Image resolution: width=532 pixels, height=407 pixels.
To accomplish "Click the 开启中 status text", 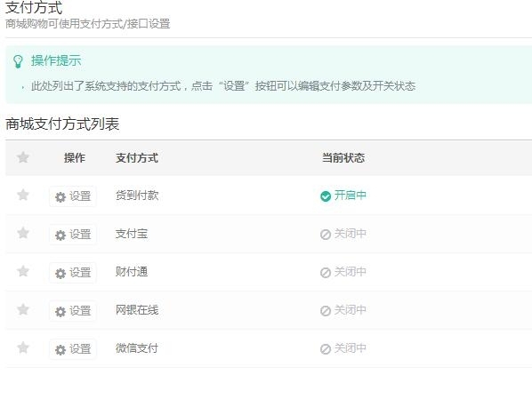I will [x=351, y=196].
